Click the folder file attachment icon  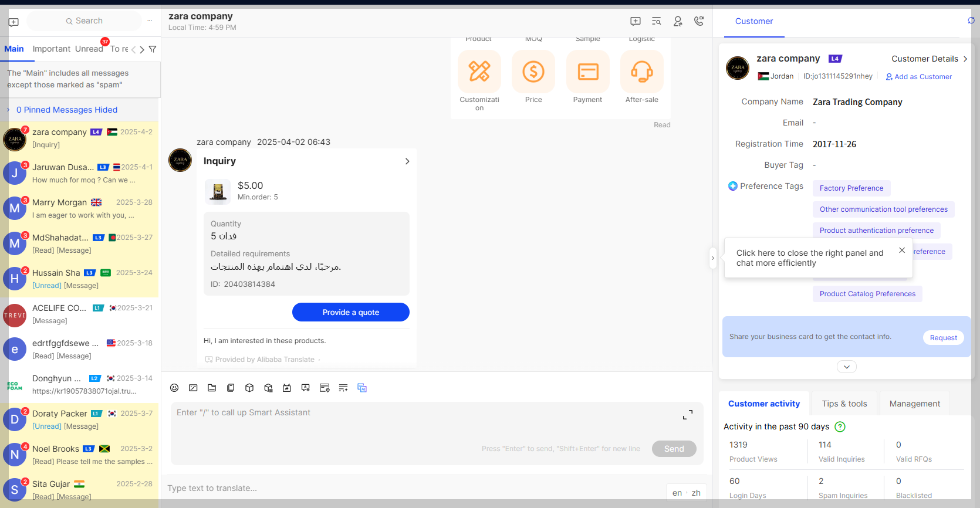tap(212, 388)
